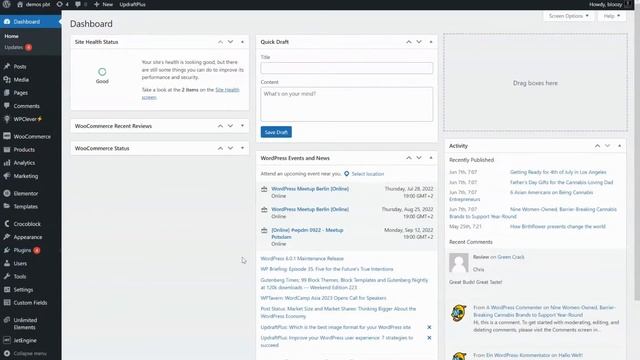Toggle WordPress Events and News panel triangle
The image size is (640, 360).
431,158
